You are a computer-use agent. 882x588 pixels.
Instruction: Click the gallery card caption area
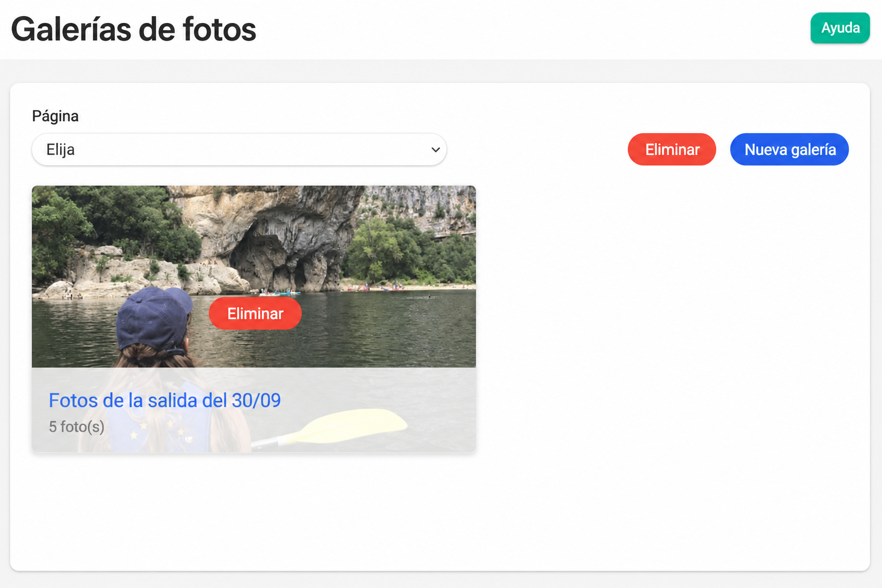[254, 410]
